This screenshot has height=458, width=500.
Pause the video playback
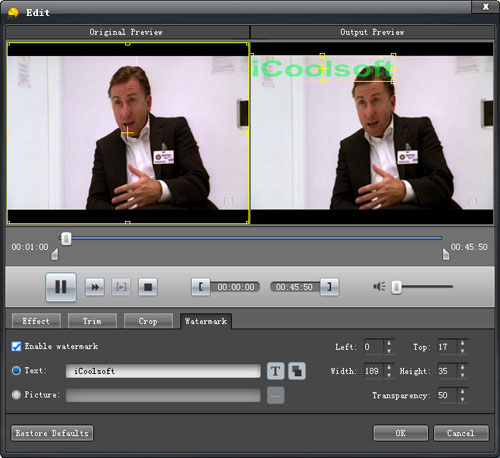[x=61, y=287]
